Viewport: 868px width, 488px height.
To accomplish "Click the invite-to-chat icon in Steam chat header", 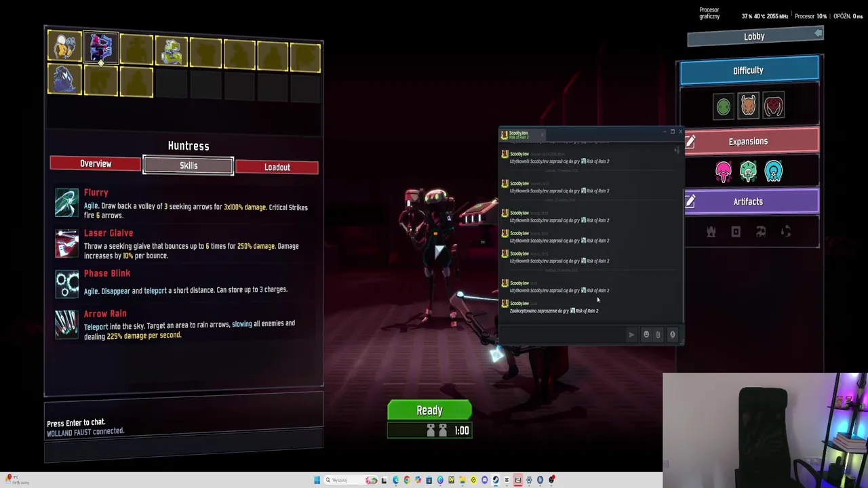I will click(x=676, y=150).
